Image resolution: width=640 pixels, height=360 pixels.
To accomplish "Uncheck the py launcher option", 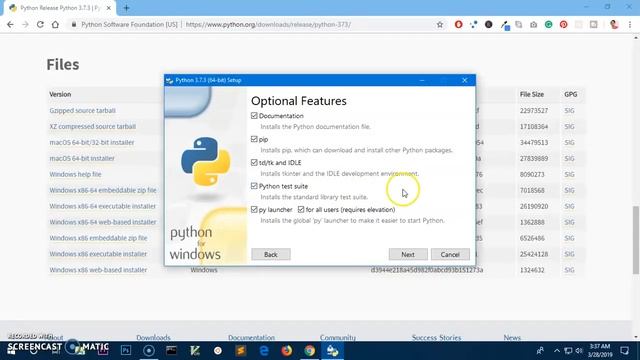I will pyautogui.click(x=254, y=209).
